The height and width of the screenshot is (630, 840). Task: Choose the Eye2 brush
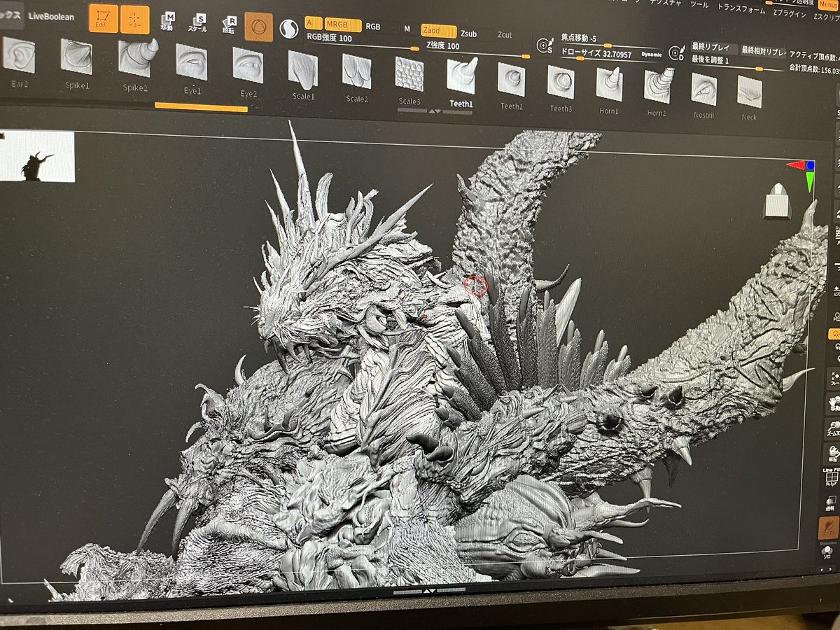tap(248, 64)
